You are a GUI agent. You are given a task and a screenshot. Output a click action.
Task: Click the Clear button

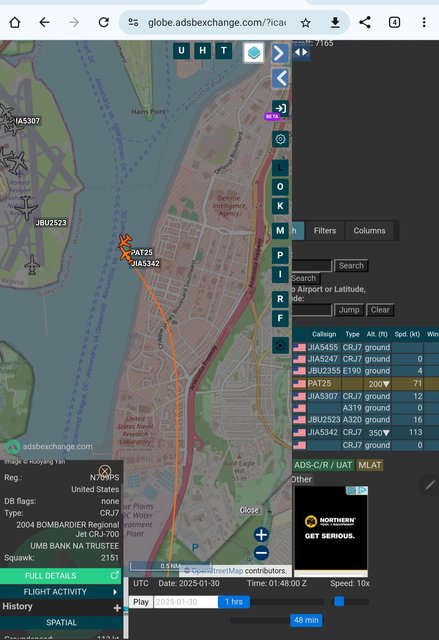coord(380,310)
